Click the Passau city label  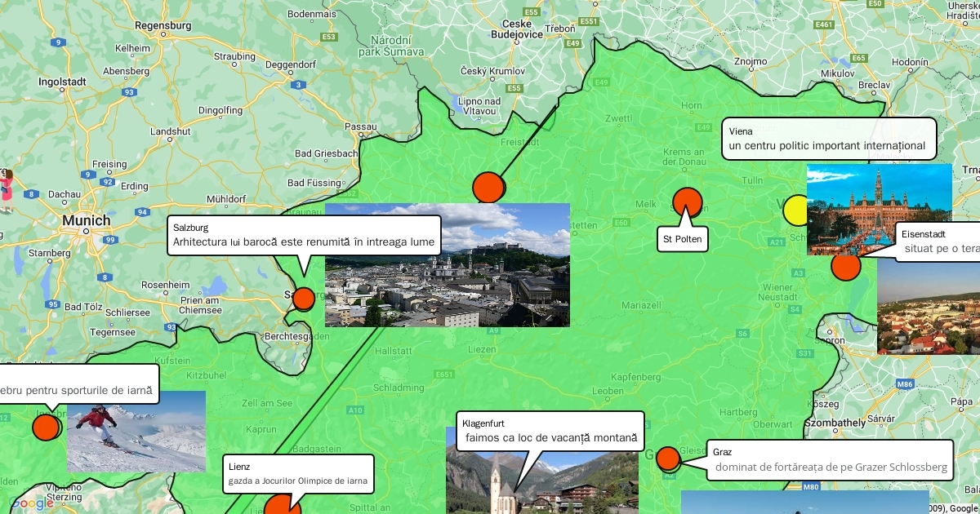point(361,126)
